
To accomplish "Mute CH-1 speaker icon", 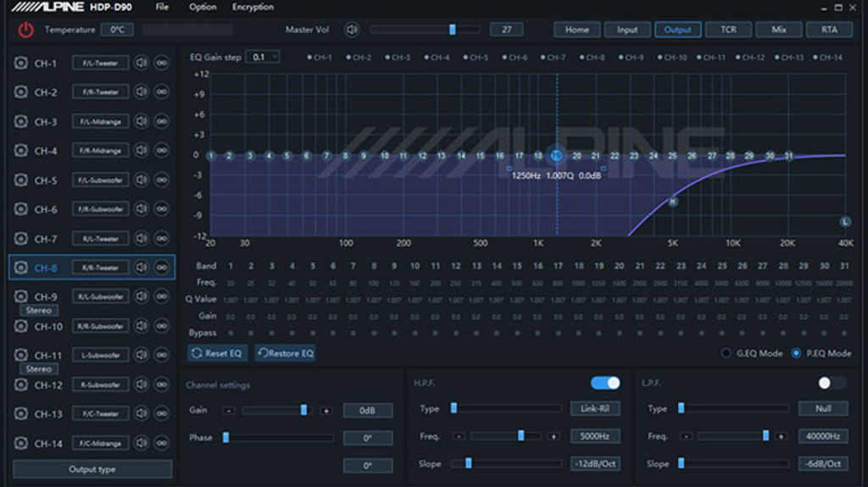I will [142, 63].
